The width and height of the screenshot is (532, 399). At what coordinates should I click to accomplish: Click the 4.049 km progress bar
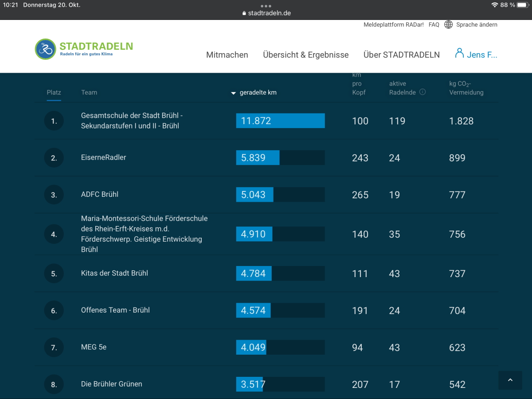(280, 347)
